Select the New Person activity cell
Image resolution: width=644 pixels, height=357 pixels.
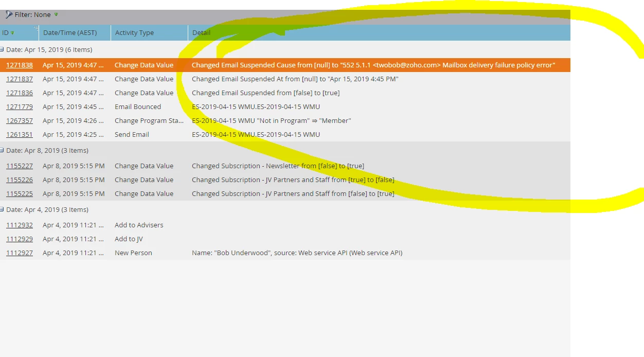133,253
